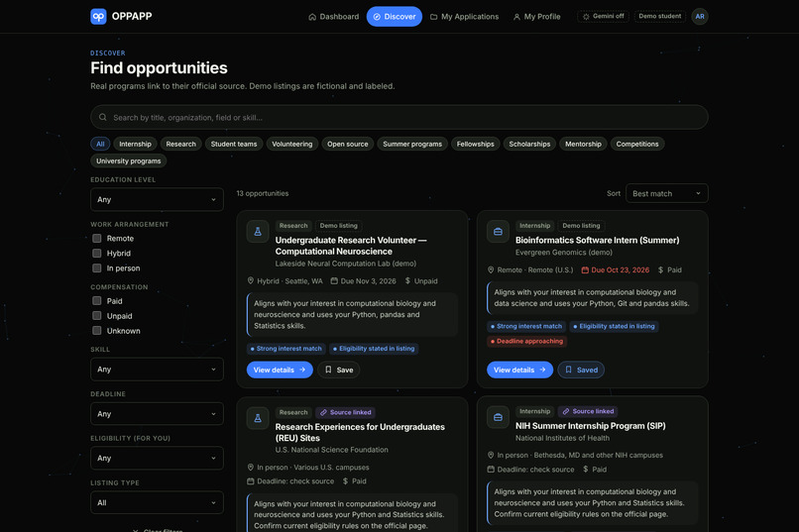Image resolution: width=799 pixels, height=532 pixels.
Task: Click Demo listing tag on Neuroscience card
Action: 338,226
